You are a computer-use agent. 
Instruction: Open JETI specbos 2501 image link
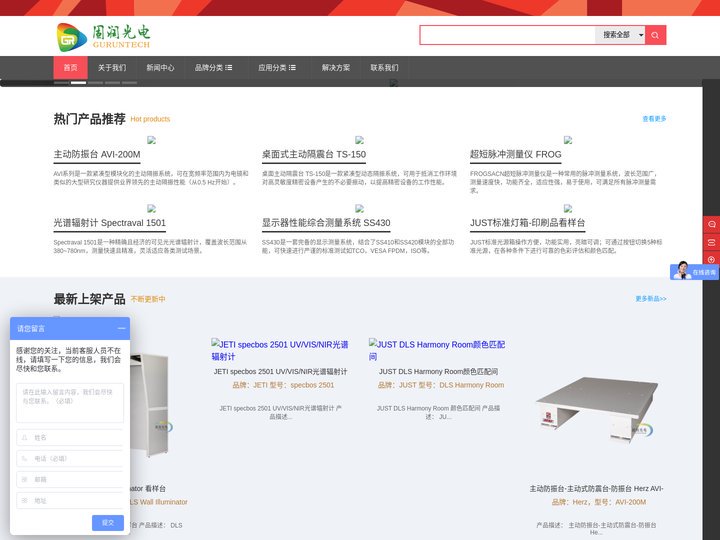[x=280, y=350]
